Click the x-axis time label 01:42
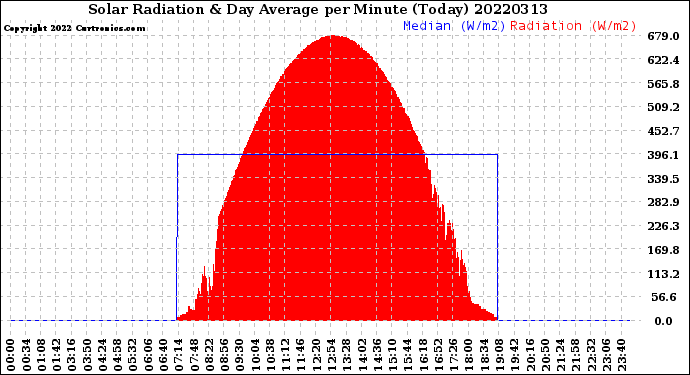Image resolution: width=690 pixels, height=375 pixels. click(56, 355)
